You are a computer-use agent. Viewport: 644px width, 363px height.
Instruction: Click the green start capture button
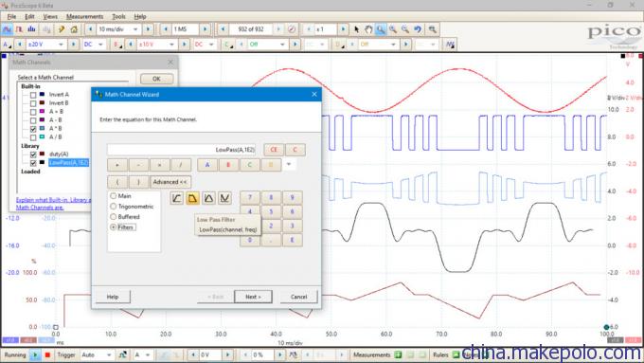35,354
